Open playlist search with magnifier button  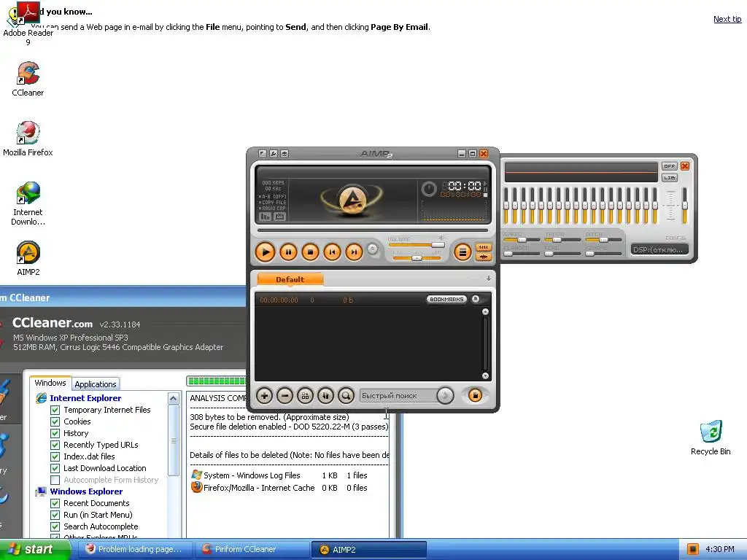coord(347,395)
